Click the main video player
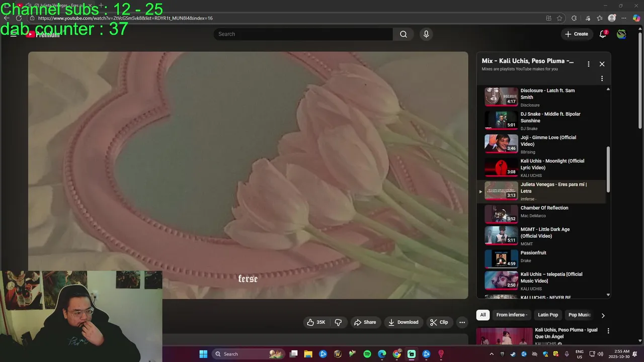This screenshot has height=362, width=644. (x=248, y=175)
